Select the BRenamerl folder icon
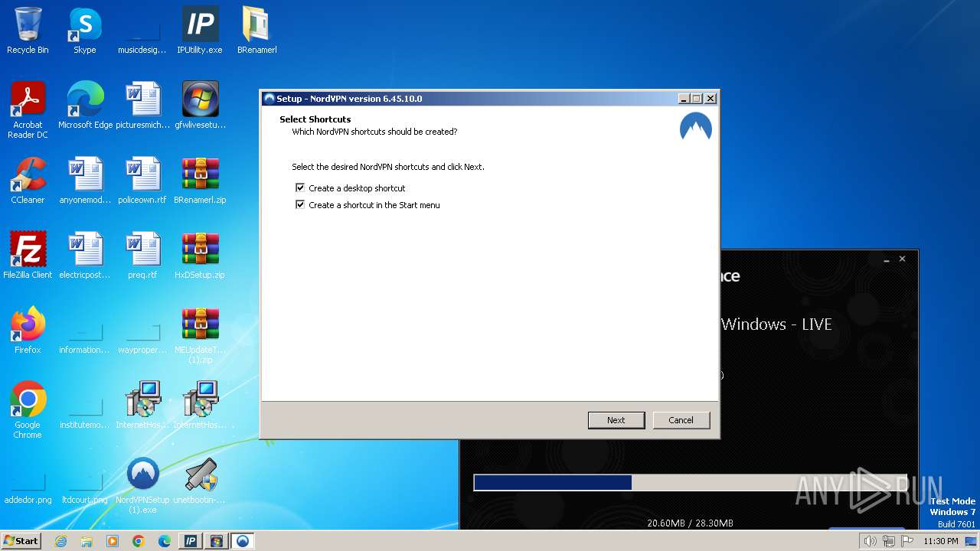This screenshot has height=551, width=980. (256, 31)
